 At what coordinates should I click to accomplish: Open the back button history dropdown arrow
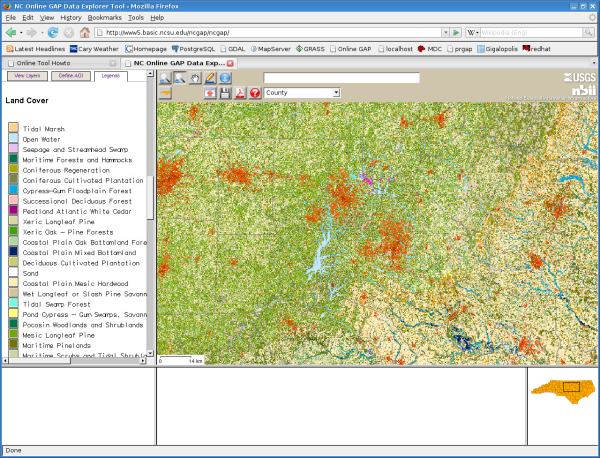(x=21, y=33)
